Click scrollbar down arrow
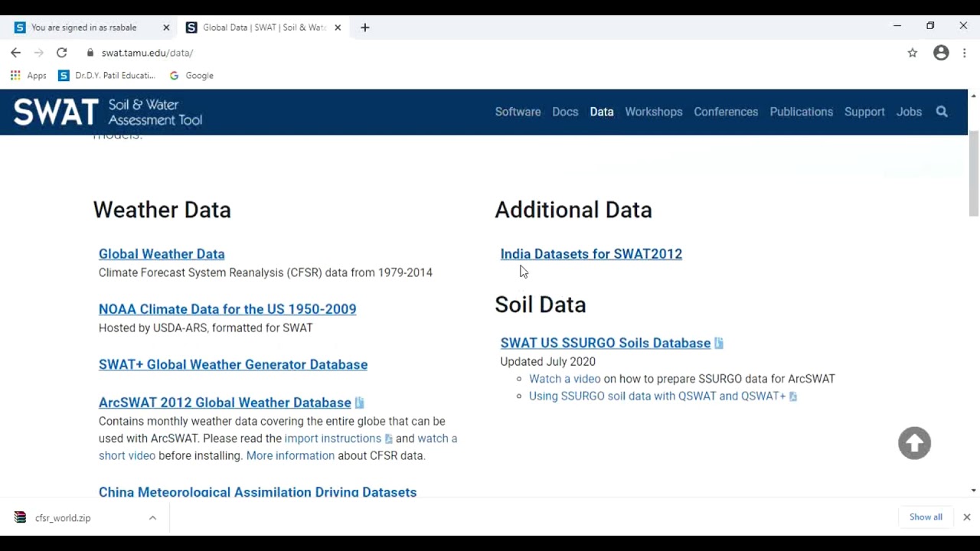 [973, 491]
